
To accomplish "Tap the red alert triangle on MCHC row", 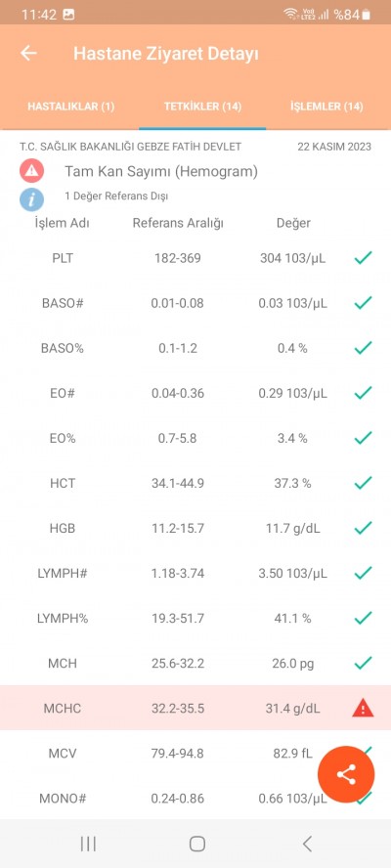I will click(x=363, y=708).
